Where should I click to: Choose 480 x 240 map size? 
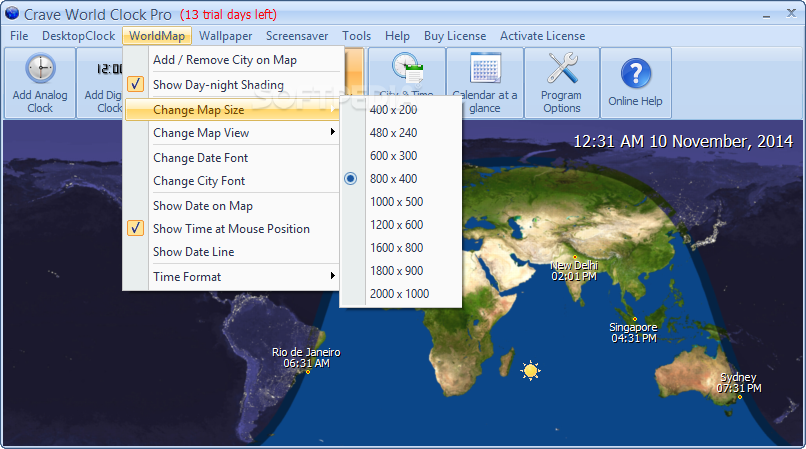click(393, 133)
